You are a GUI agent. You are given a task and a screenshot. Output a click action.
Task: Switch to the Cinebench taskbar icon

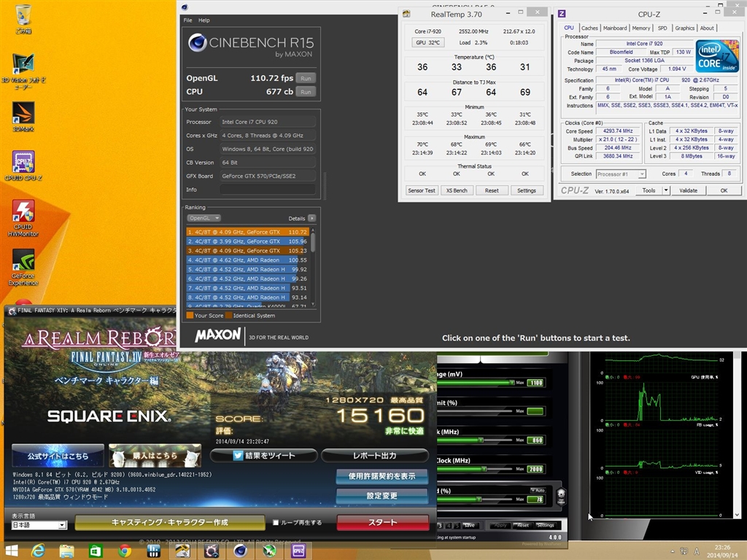coord(240,551)
